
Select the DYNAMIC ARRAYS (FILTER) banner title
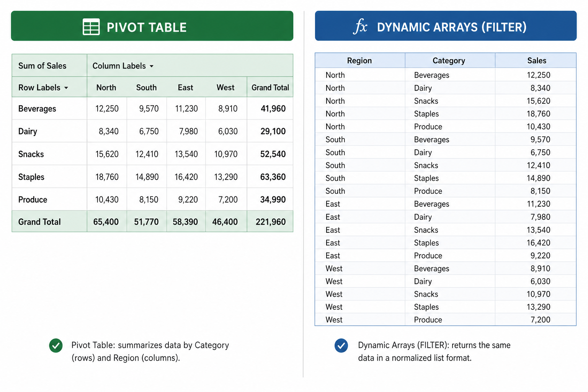[452, 27]
